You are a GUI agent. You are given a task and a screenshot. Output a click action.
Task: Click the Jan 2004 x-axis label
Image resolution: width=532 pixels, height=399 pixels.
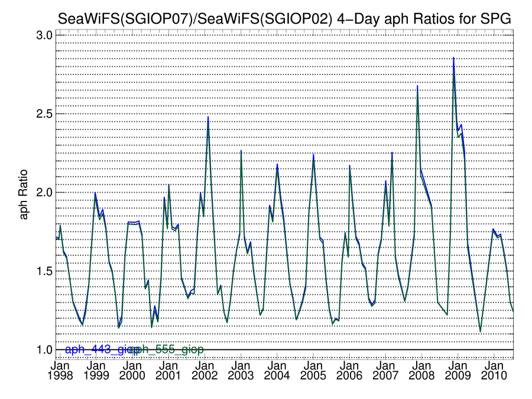[x=277, y=371]
